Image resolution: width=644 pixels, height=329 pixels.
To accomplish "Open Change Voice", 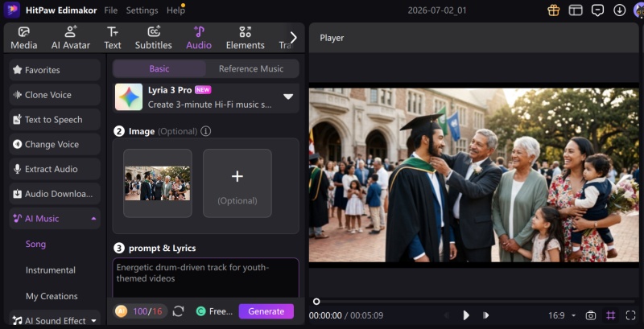I will pyautogui.click(x=55, y=144).
